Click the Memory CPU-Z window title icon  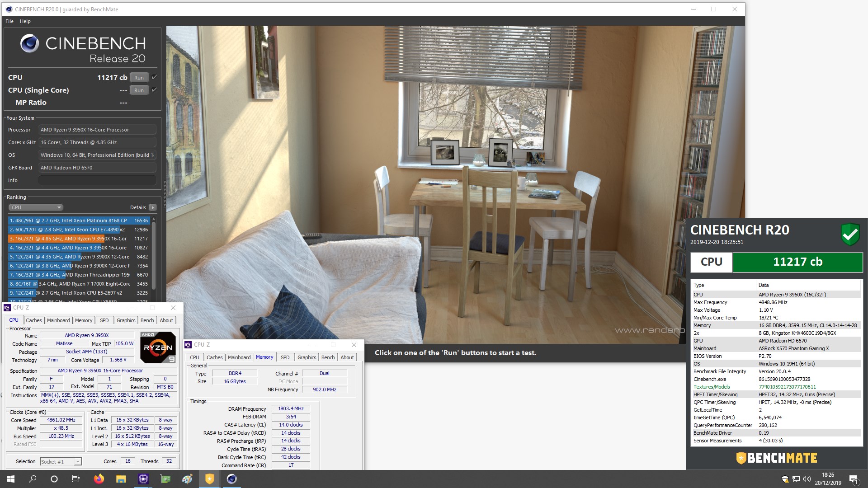188,345
